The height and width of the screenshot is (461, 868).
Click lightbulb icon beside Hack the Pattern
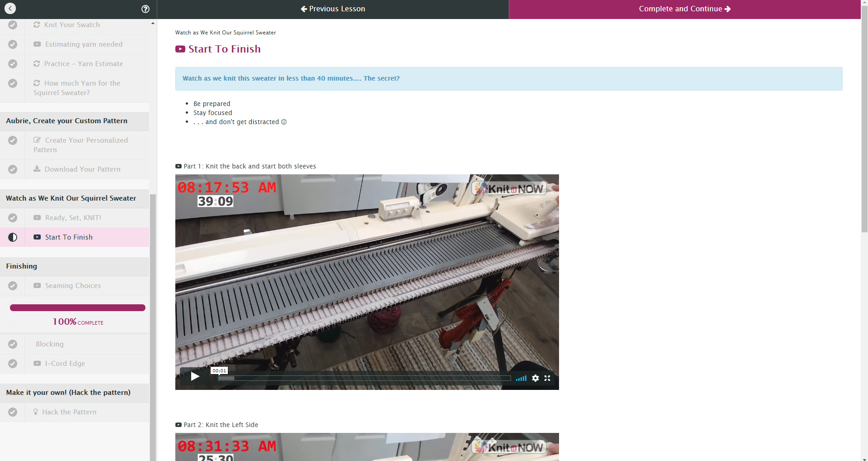(x=36, y=412)
